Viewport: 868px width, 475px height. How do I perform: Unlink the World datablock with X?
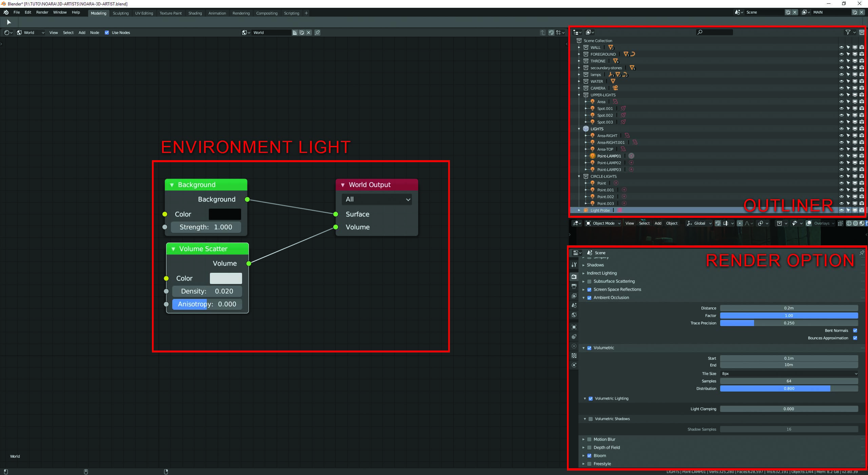(309, 33)
